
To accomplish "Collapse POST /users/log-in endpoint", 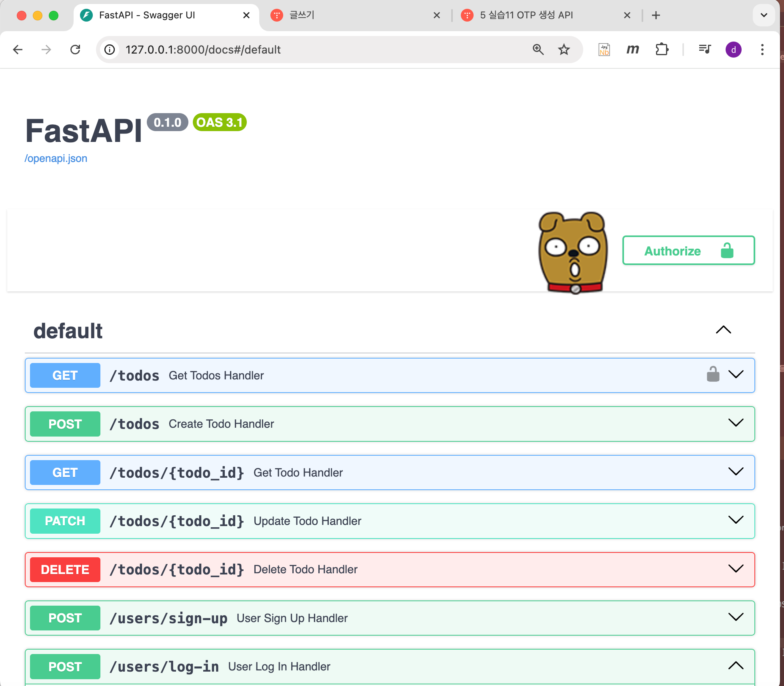I will pyautogui.click(x=735, y=666).
